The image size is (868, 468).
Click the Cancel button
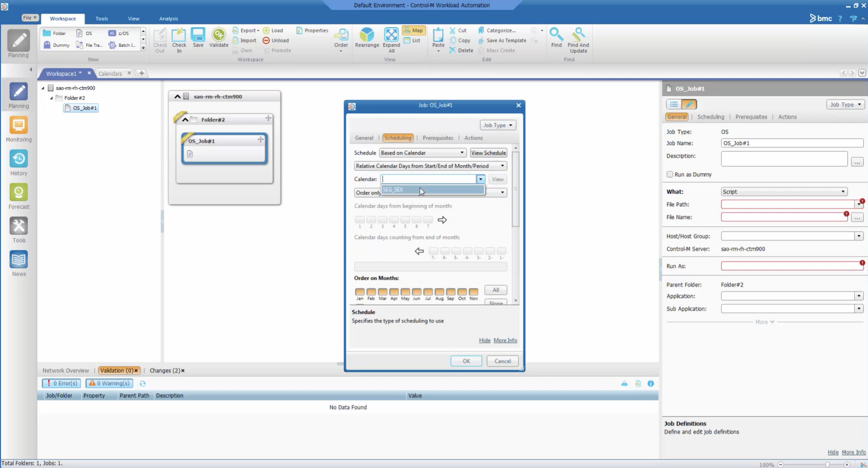point(503,361)
